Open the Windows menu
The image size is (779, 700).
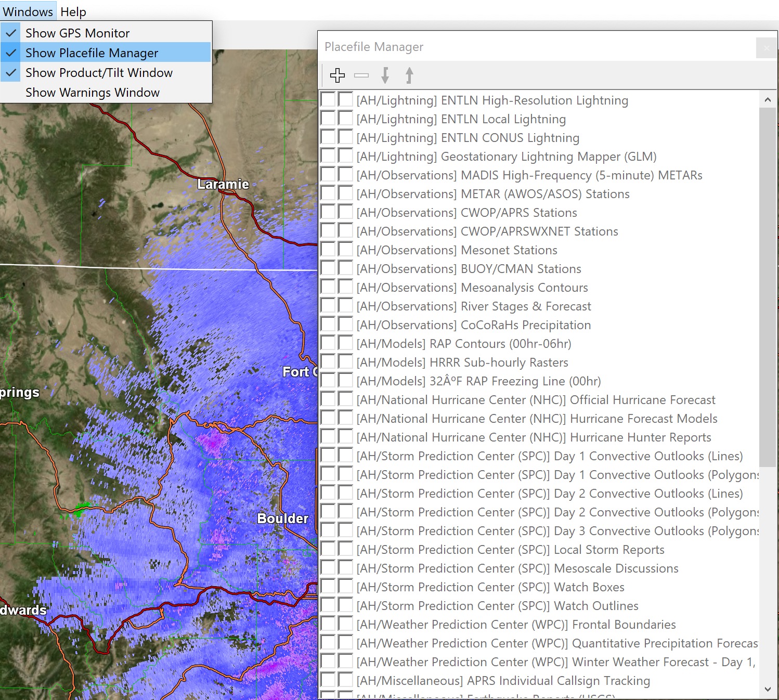28,11
